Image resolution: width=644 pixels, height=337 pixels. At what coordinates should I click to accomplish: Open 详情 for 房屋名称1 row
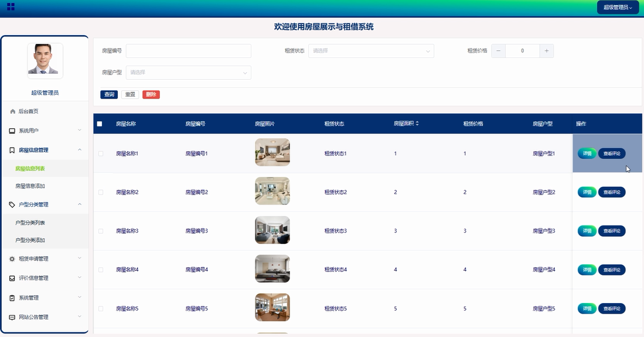click(x=587, y=154)
